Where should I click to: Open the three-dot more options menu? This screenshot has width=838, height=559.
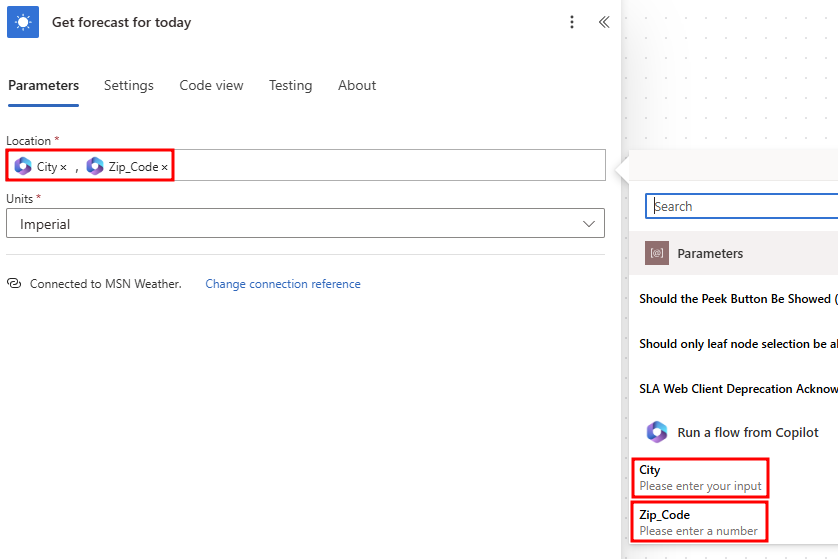pos(572,22)
